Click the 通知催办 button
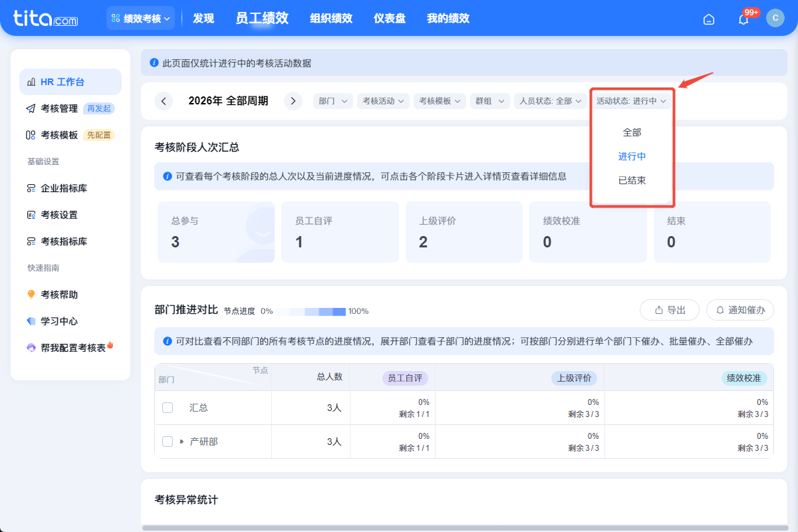798x532 pixels. click(740, 310)
